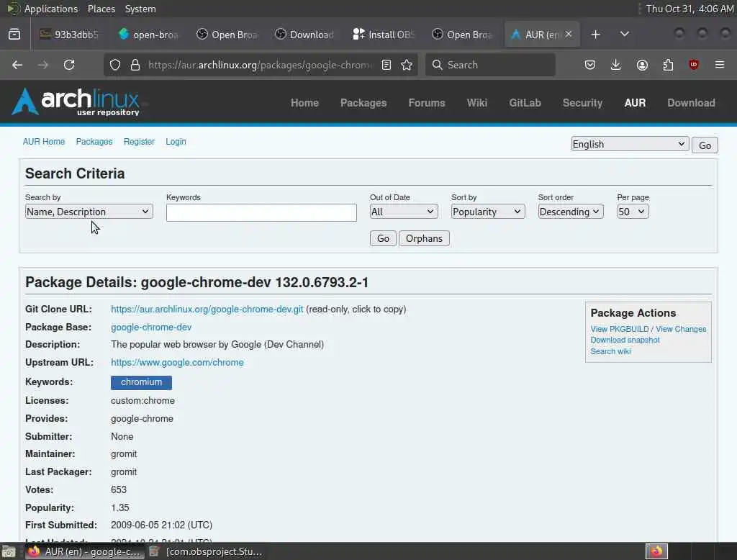This screenshot has width=737, height=560.
Task: Click the browser Search box
Action: pyautogui.click(x=490, y=65)
